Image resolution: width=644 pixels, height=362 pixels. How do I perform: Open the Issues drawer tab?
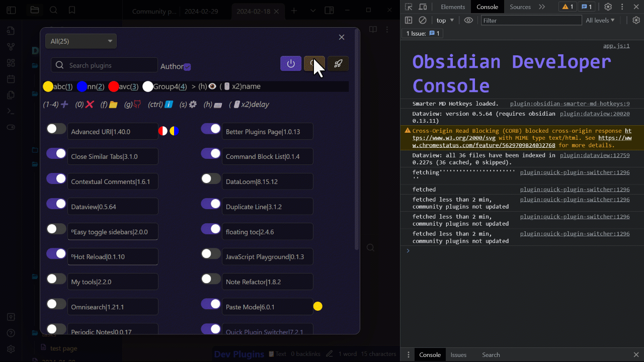coord(458,354)
